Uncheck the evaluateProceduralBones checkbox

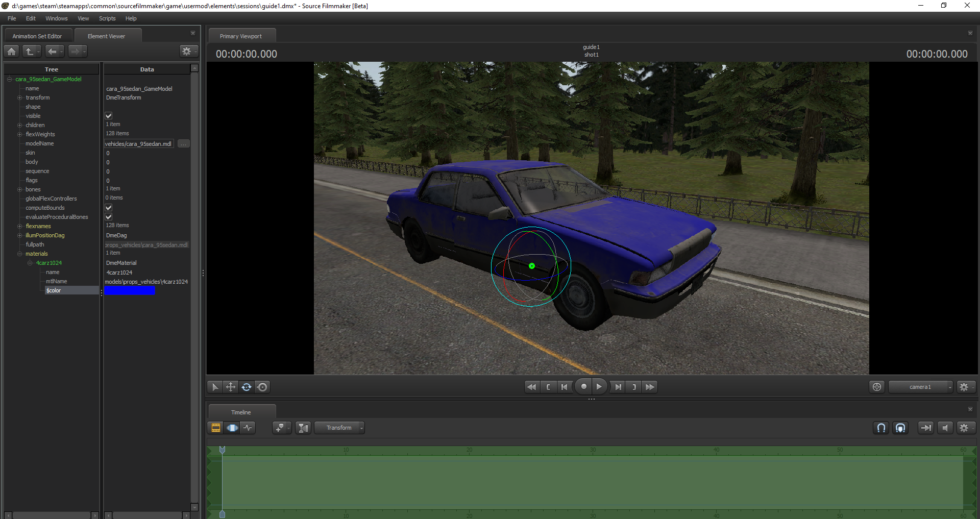109,217
